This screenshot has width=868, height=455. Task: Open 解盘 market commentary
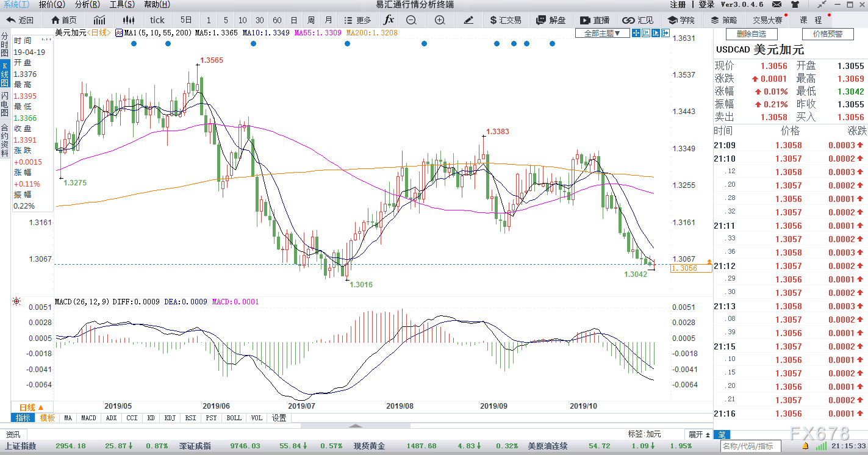click(551, 20)
